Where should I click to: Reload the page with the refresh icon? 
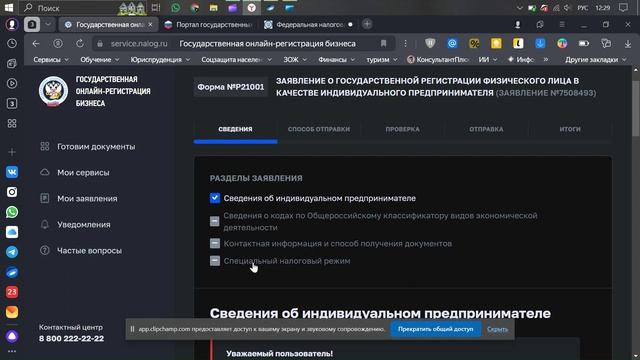click(80, 43)
